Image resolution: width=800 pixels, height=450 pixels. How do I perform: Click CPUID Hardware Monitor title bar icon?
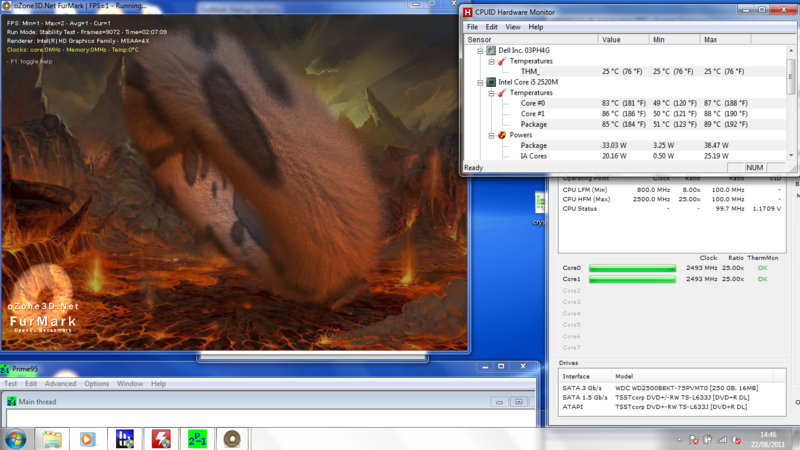467,12
